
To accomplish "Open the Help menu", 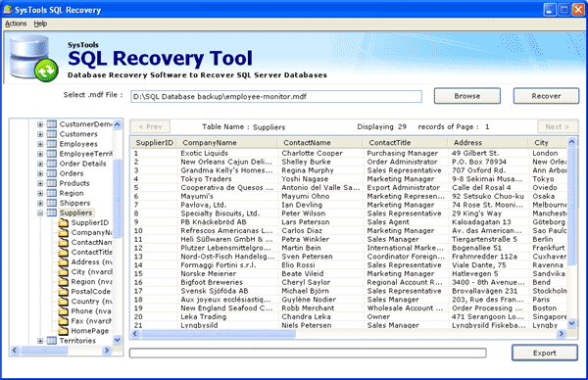I will [40, 24].
